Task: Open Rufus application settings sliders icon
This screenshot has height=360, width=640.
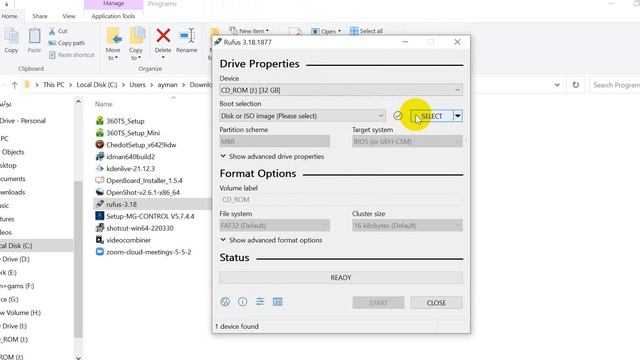Action: (x=260, y=302)
